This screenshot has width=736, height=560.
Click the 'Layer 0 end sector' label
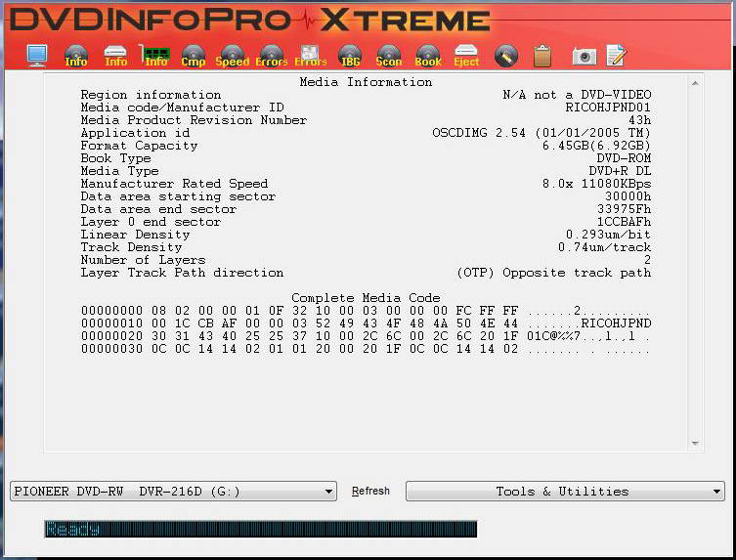tap(151, 222)
